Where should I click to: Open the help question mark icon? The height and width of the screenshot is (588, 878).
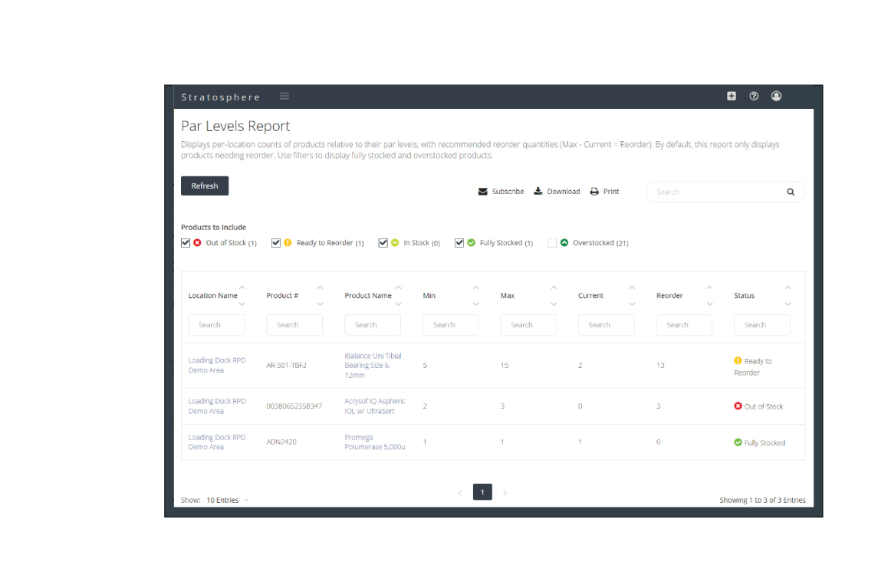click(754, 97)
